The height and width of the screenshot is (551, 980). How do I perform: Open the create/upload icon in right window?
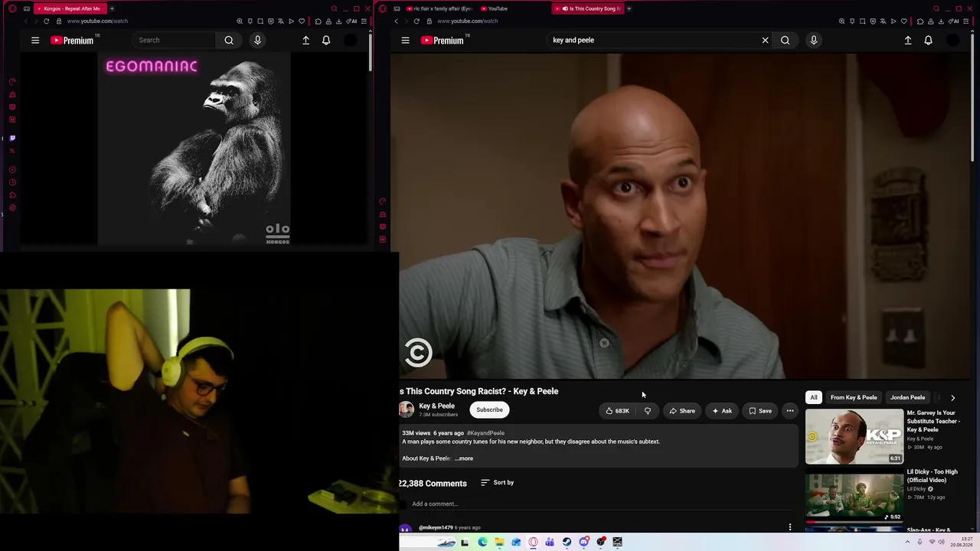click(908, 40)
